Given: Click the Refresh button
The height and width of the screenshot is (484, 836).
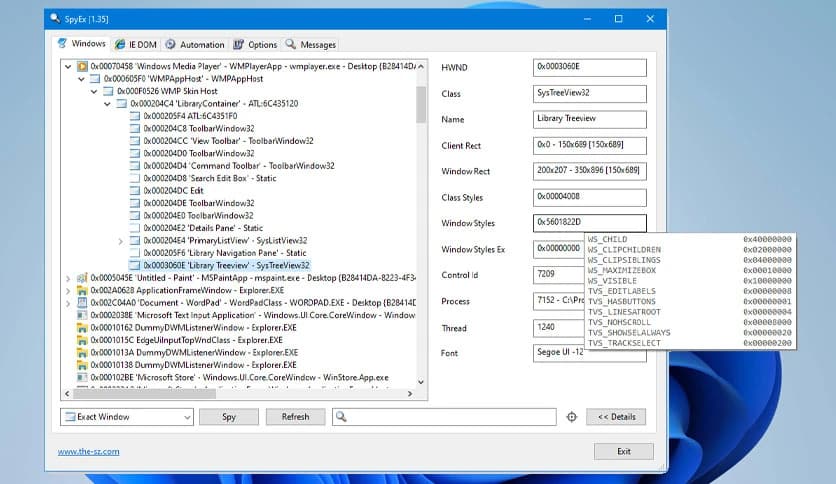Looking at the screenshot, I should pos(295,417).
